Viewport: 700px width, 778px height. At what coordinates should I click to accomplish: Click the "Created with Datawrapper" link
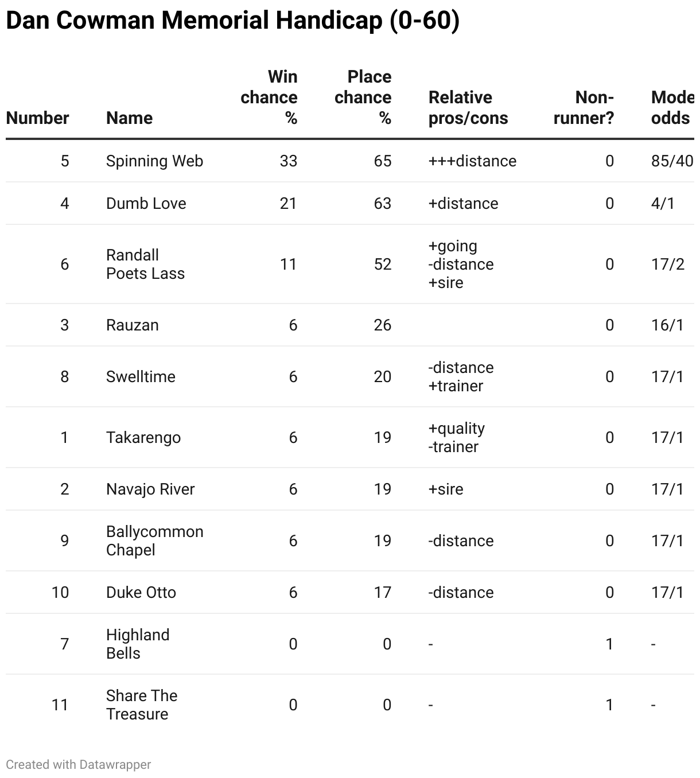79,765
